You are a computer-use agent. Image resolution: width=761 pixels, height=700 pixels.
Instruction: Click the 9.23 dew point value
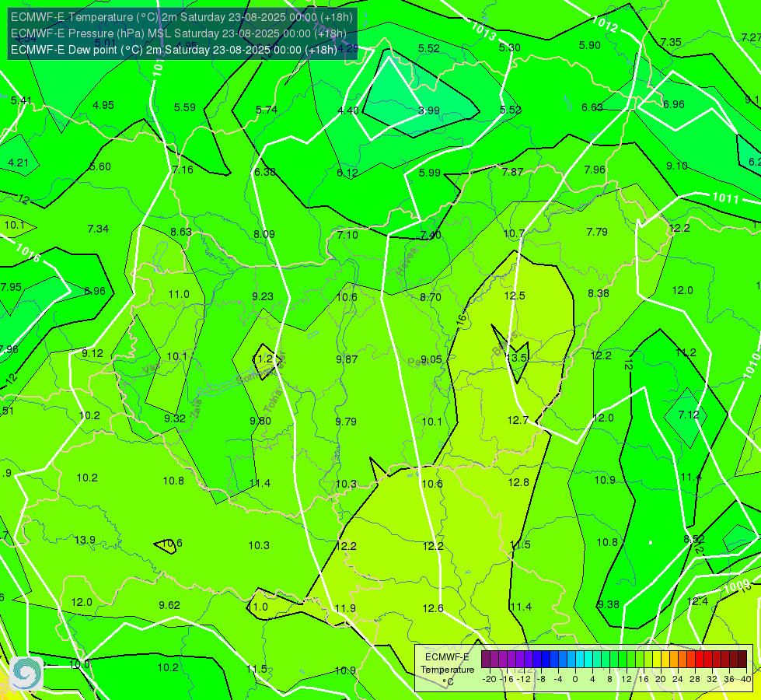coord(263,296)
